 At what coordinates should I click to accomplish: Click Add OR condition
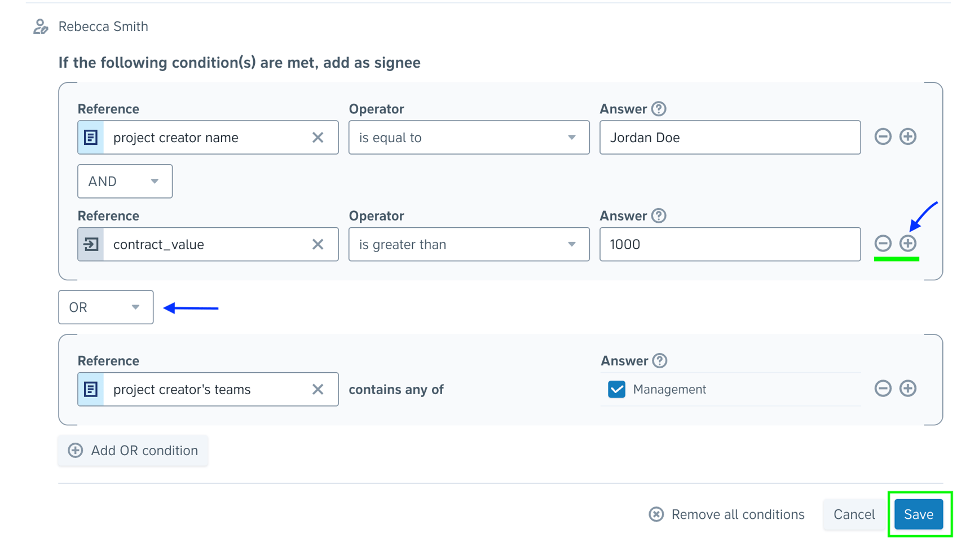point(133,450)
